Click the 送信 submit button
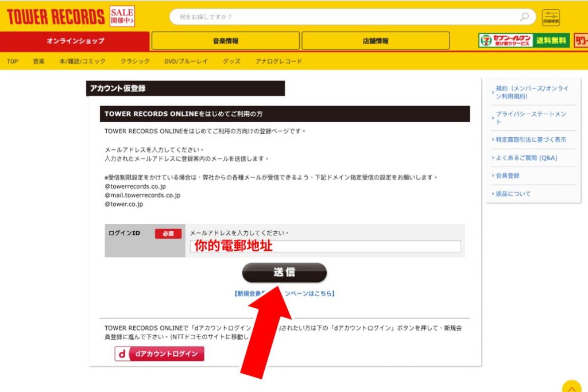Viewport: 588px width, 392px height. tap(284, 273)
